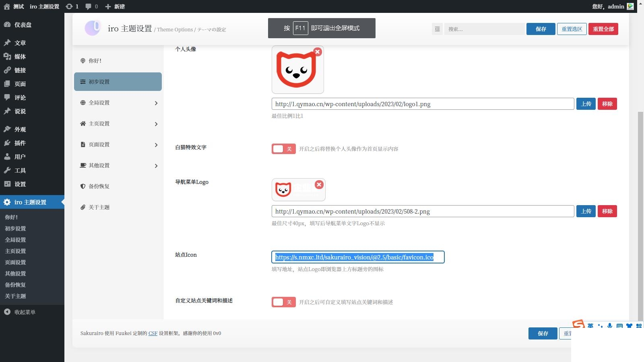
Task: Switch to the 备份恢复 tab
Action: (x=99, y=186)
